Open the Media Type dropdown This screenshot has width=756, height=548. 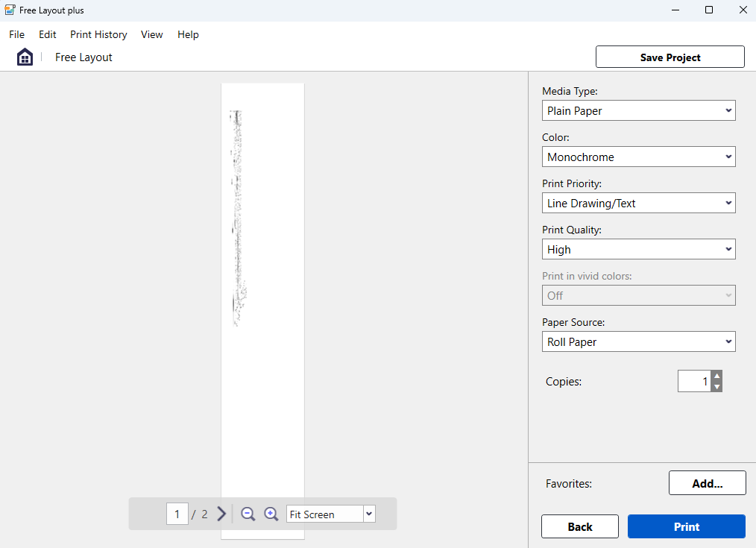point(638,110)
